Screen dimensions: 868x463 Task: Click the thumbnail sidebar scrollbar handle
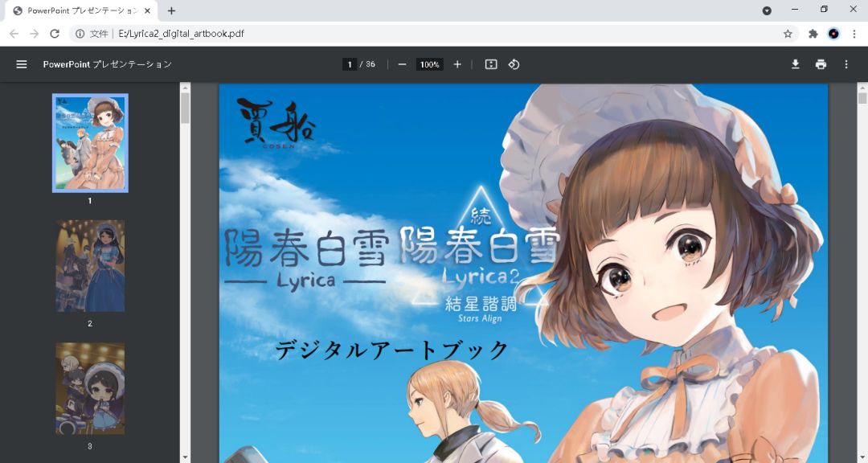pos(185,108)
